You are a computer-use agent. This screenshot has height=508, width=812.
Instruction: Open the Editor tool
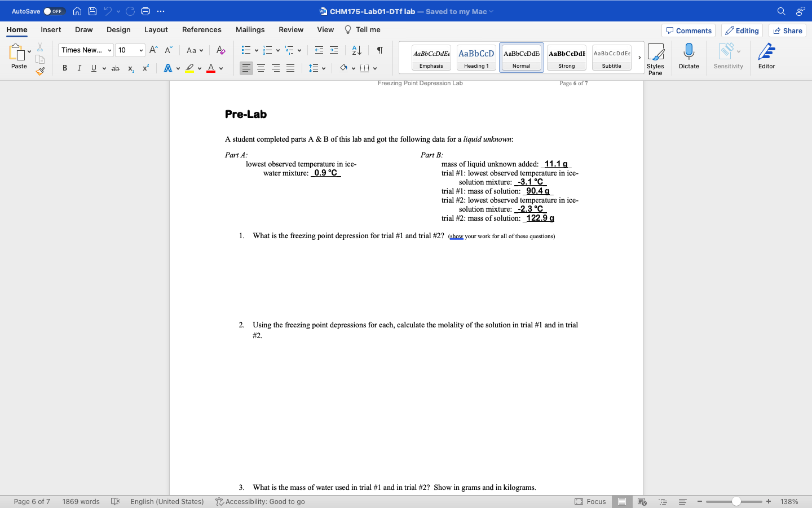point(766,56)
